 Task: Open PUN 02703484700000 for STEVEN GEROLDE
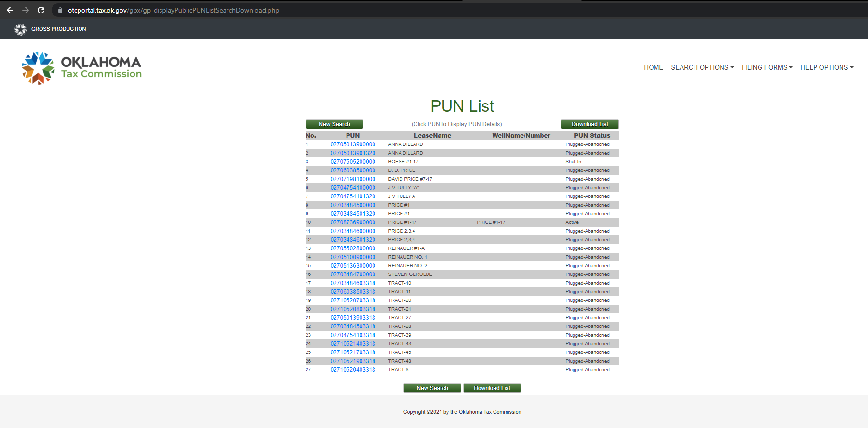[x=353, y=274]
